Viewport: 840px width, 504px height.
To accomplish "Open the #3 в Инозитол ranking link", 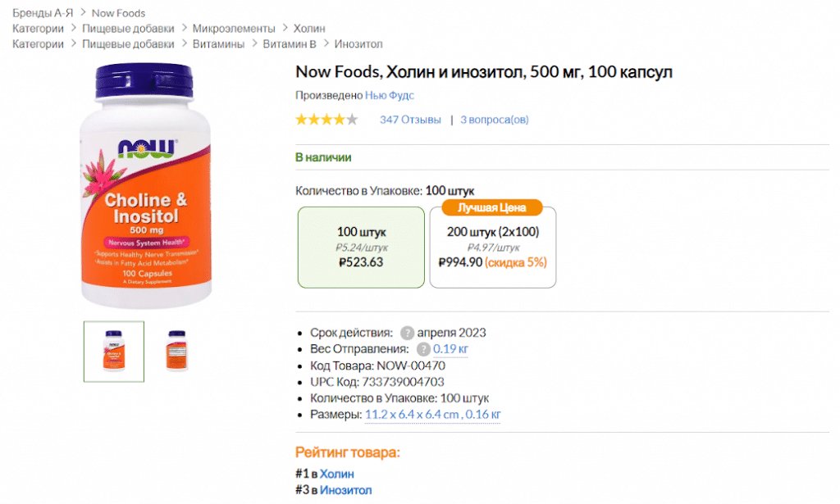I will pos(348,490).
